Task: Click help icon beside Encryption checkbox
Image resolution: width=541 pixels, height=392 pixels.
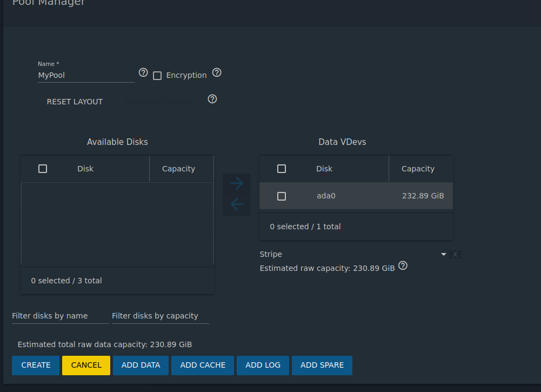Action: (217, 72)
